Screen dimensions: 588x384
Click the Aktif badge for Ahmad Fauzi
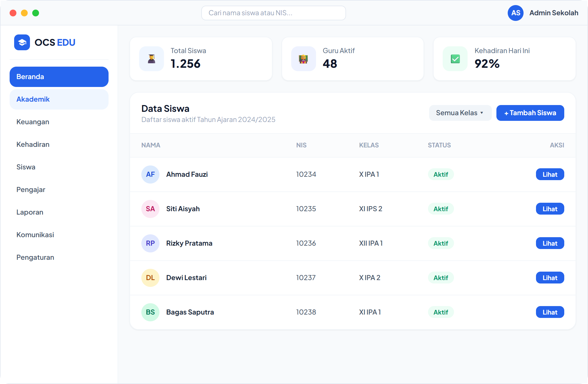point(441,174)
